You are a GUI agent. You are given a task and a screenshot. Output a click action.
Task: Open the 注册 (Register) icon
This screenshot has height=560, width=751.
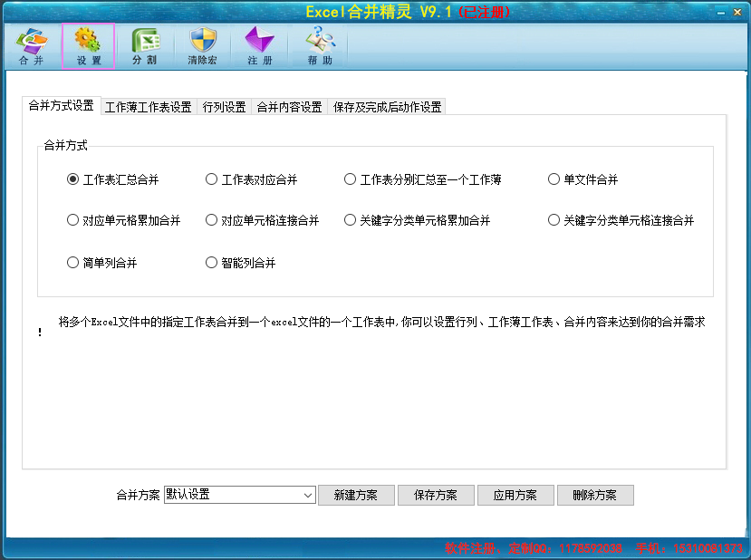[x=260, y=46]
